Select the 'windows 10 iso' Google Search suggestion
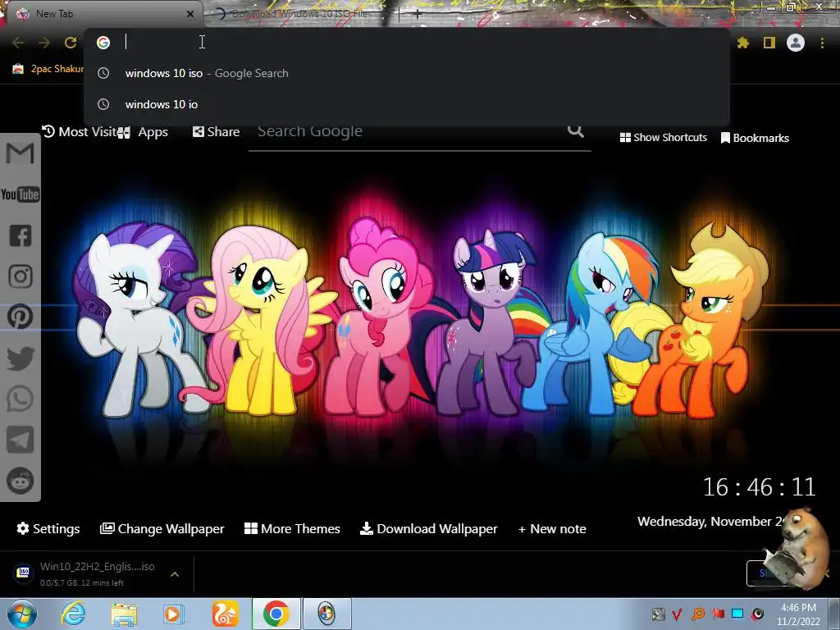This screenshot has height=630, width=840. (x=407, y=73)
